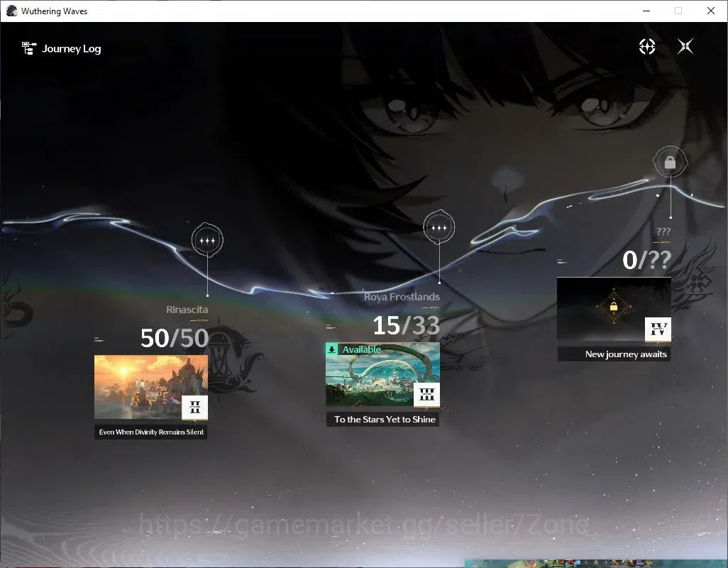Close the Wuthering Waves window
The height and width of the screenshot is (568, 728).
(x=711, y=11)
